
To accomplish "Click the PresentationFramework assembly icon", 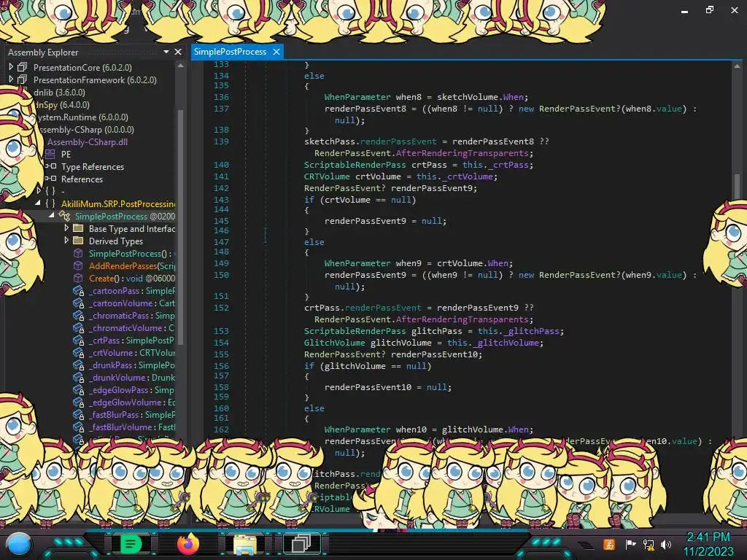I will [x=23, y=79].
